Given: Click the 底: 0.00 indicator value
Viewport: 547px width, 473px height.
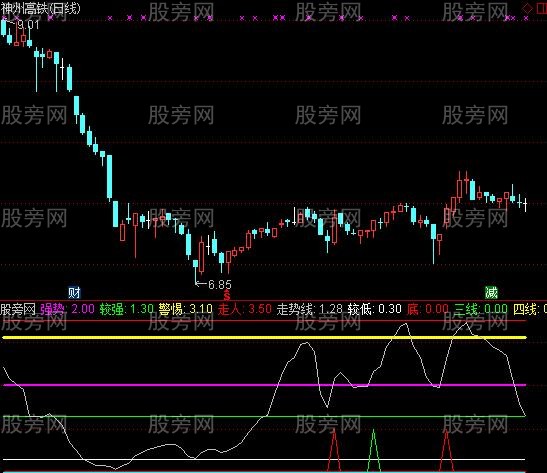Looking at the screenshot, I should point(428,309).
